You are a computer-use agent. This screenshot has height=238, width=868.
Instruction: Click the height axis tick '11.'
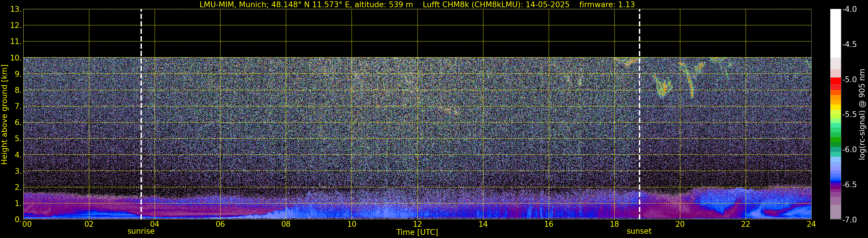[x=16, y=42]
